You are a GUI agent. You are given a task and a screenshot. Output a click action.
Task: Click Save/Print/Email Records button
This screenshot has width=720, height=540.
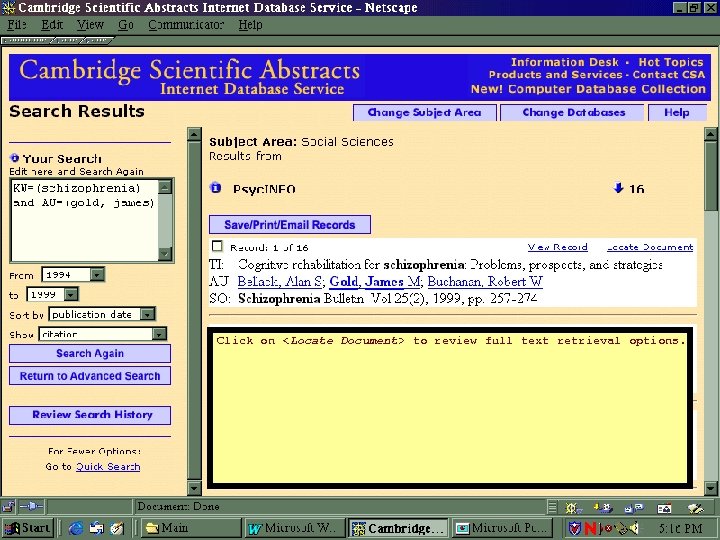(x=290, y=225)
